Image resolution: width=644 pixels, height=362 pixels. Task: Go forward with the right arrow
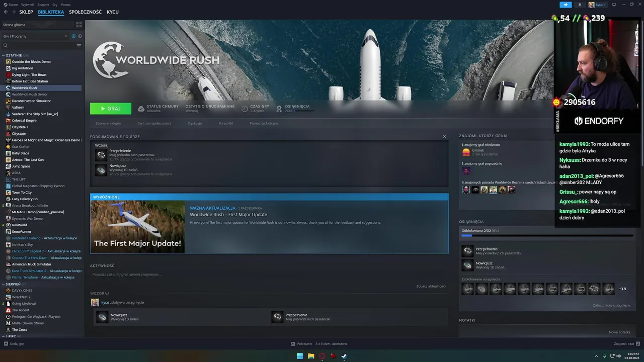[x=13, y=12]
